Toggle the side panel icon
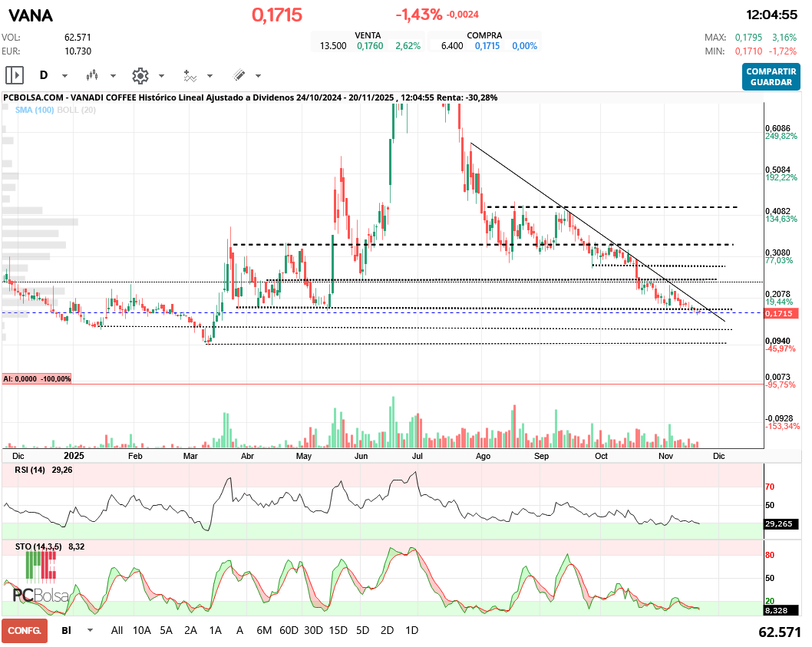This screenshot has height=647, width=812. [x=15, y=75]
